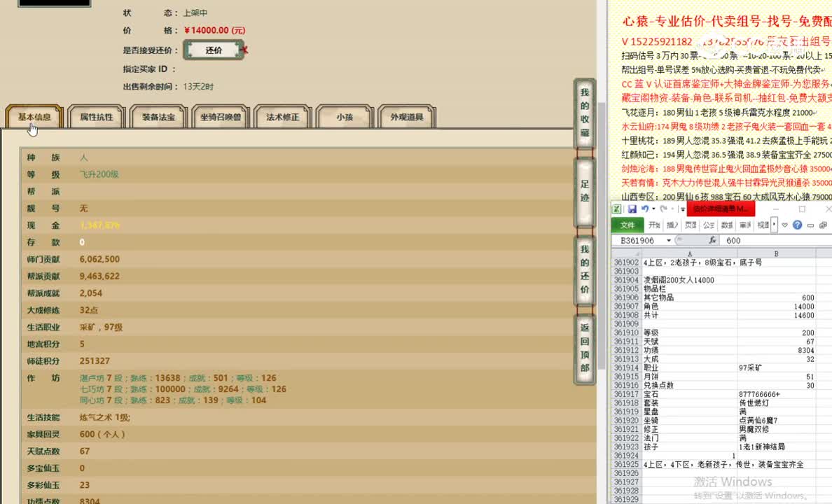
Task: Open the 数据 ribbon tab
Action: tap(727, 225)
